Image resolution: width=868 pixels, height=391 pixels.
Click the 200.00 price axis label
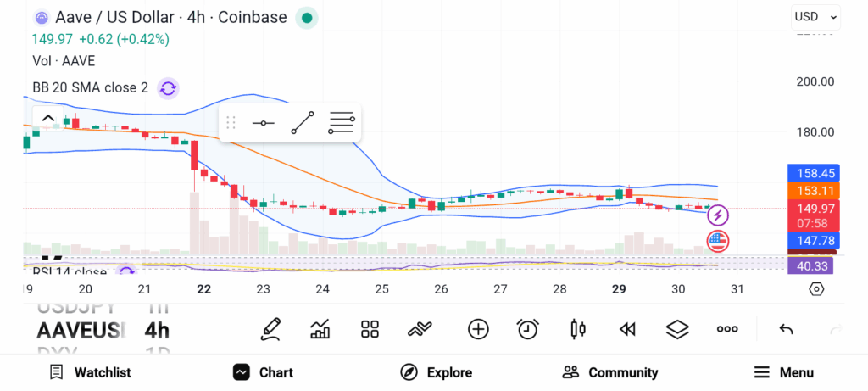point(815,82)
